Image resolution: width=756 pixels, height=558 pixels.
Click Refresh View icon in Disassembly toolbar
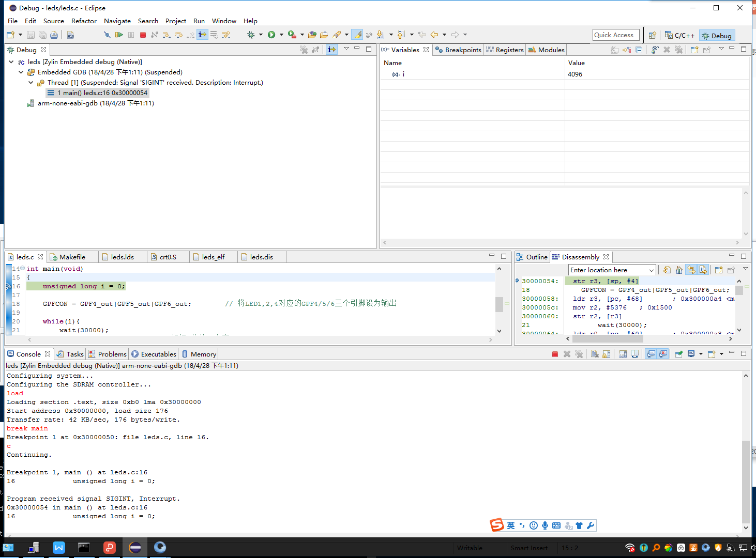click(x=667, y=270)
